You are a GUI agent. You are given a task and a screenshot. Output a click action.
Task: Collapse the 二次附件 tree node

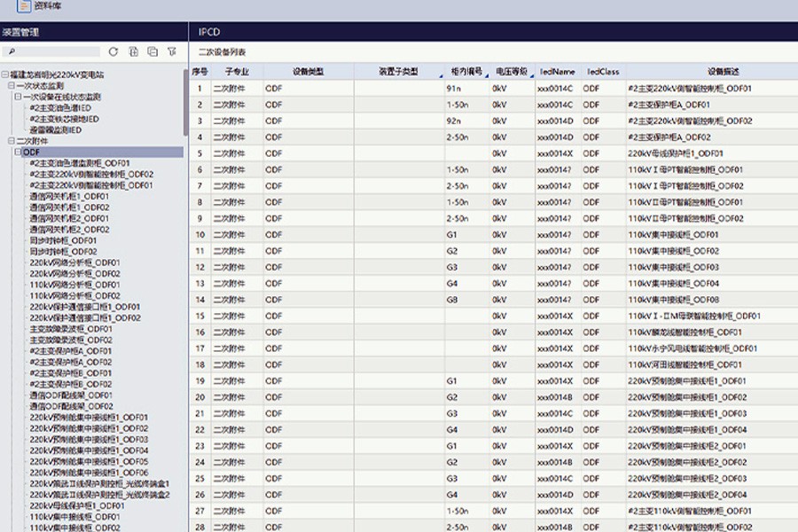[12, 141]
